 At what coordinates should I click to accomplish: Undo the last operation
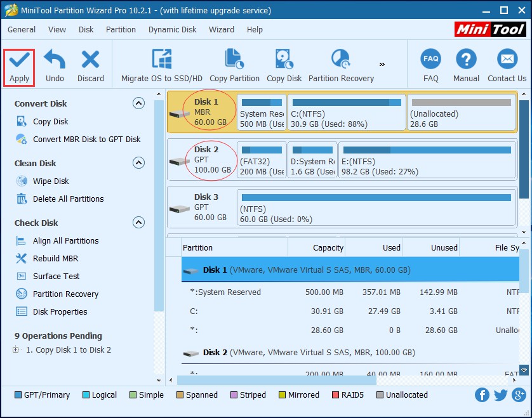tap(55, 67)
